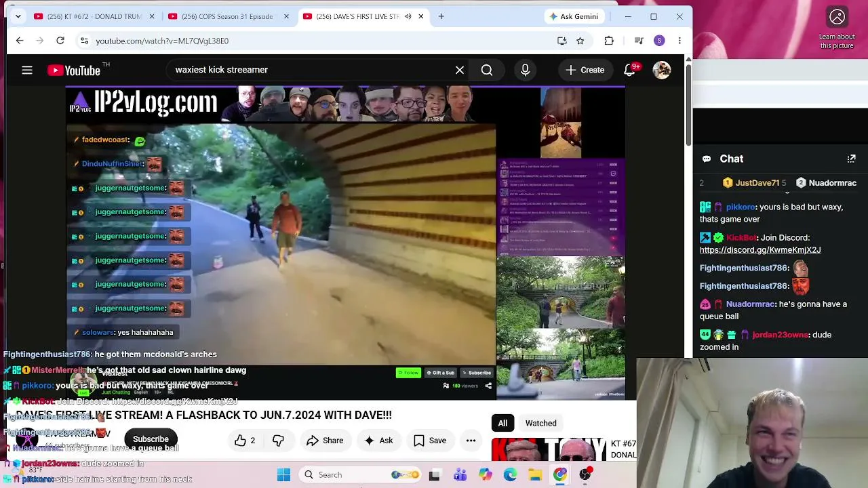Open the YouTube account avatar menu

click(x=662, y=70)
